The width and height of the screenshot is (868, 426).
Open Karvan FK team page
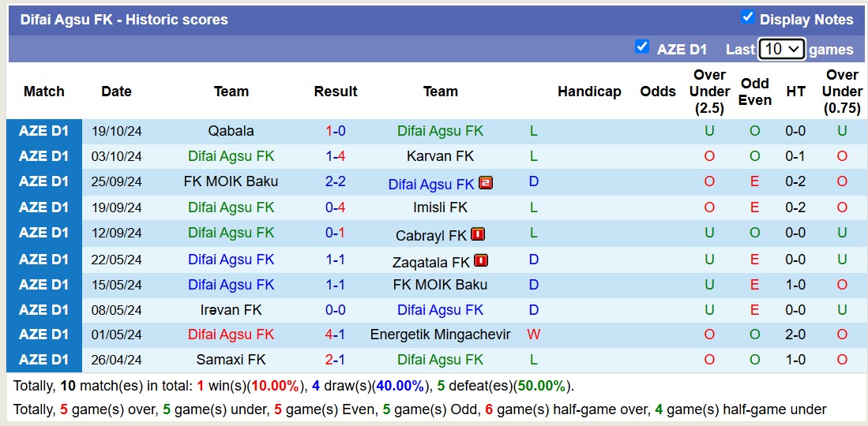tap(440, 156)
